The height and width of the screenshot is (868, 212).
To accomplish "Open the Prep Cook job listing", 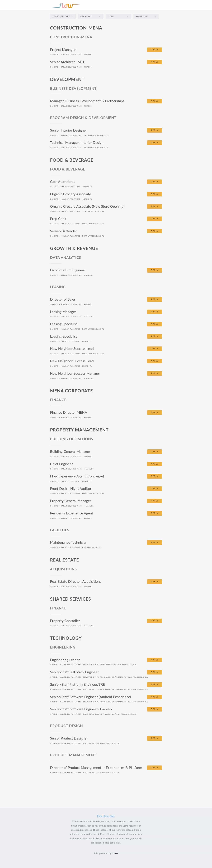I will [x=58, y=219].
